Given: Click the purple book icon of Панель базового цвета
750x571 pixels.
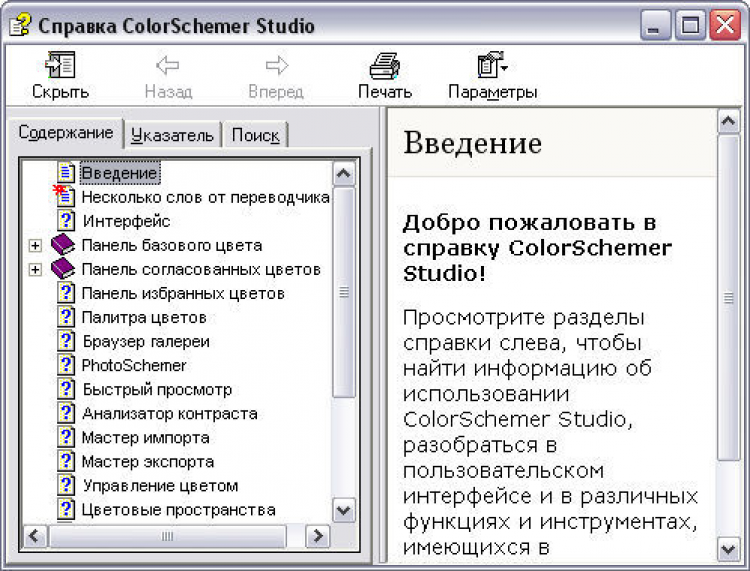Looking at the screenshot, I should click(63, 244).
